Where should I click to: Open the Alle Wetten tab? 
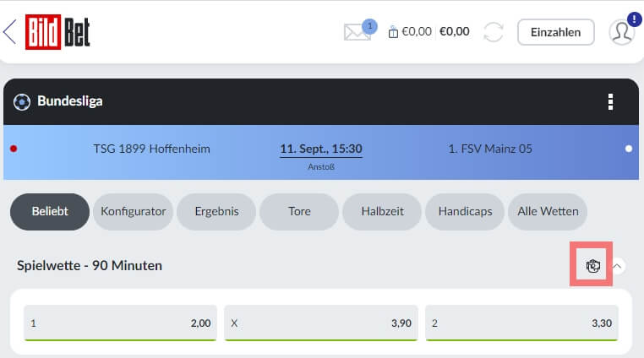coord(548,211)
